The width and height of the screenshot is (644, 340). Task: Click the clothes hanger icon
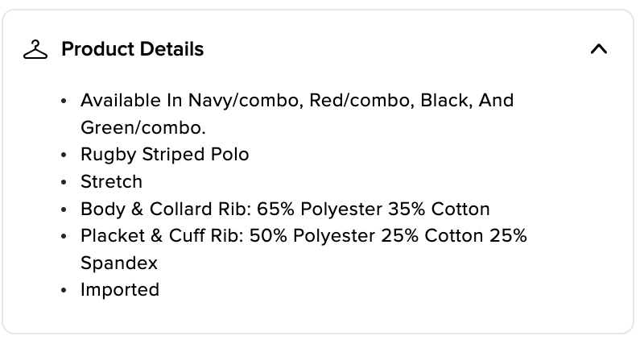tap(35, 50)
